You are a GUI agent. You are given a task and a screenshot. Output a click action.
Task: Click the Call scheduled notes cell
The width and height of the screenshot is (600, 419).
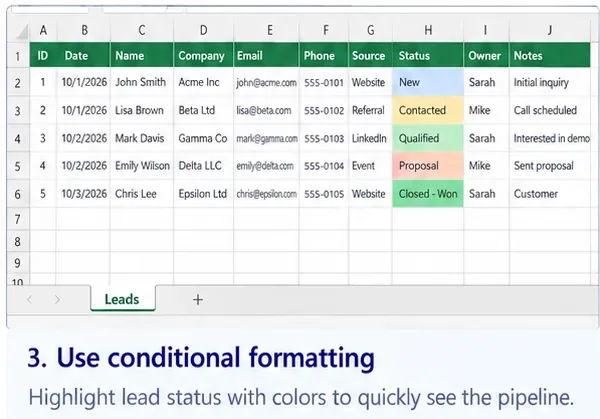pos(550,110)
